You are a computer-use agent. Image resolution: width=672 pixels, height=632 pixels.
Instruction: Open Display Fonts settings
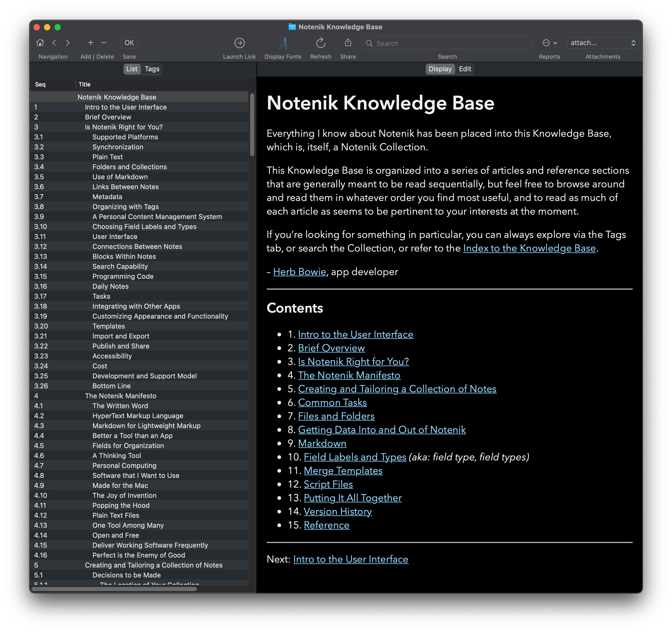tap(283, 43)
